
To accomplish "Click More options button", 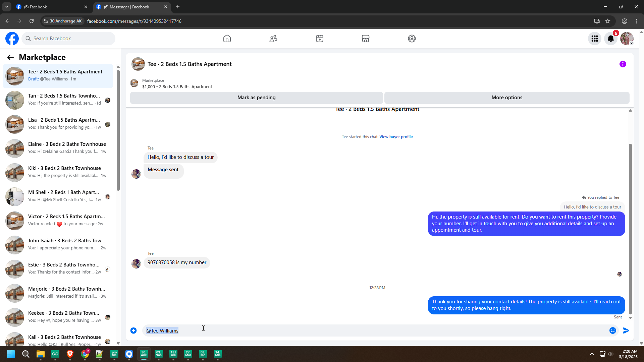I will [507, 98].
